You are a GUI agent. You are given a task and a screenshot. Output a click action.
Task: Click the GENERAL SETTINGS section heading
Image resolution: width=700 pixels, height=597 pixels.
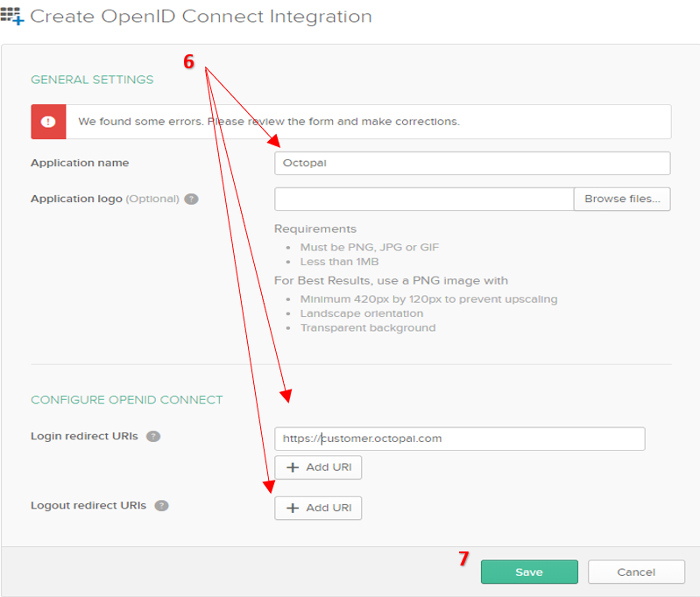point(92,80)
